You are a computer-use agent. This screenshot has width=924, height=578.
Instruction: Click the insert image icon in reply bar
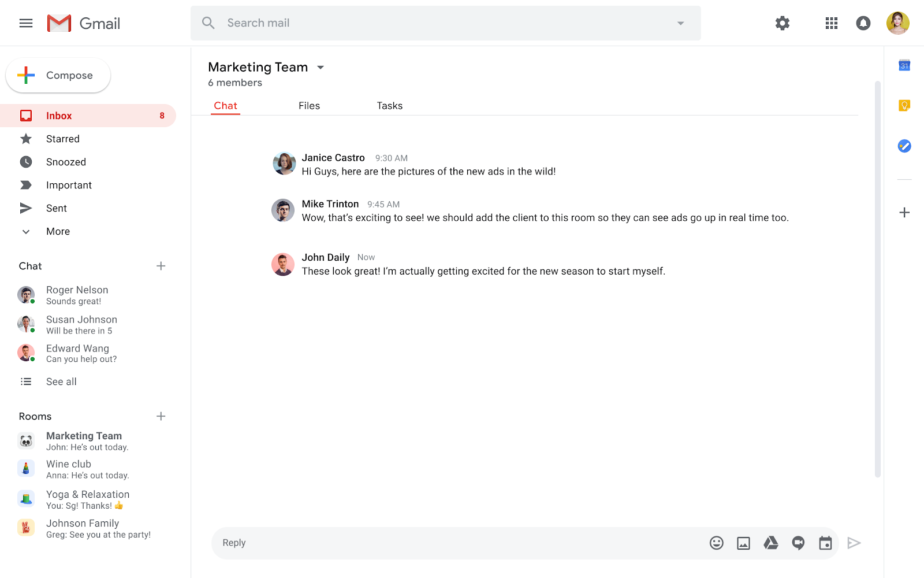pos(743,543)
